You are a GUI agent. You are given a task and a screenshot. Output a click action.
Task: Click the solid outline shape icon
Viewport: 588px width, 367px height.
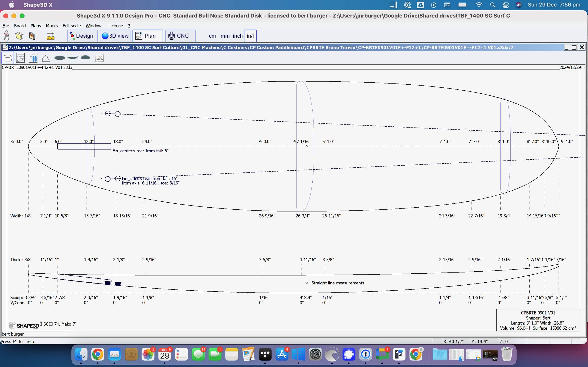click(60, 58)
